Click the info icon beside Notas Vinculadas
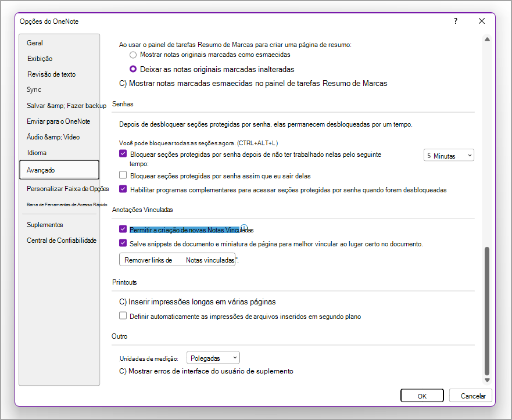 click(x=244, y=227)
